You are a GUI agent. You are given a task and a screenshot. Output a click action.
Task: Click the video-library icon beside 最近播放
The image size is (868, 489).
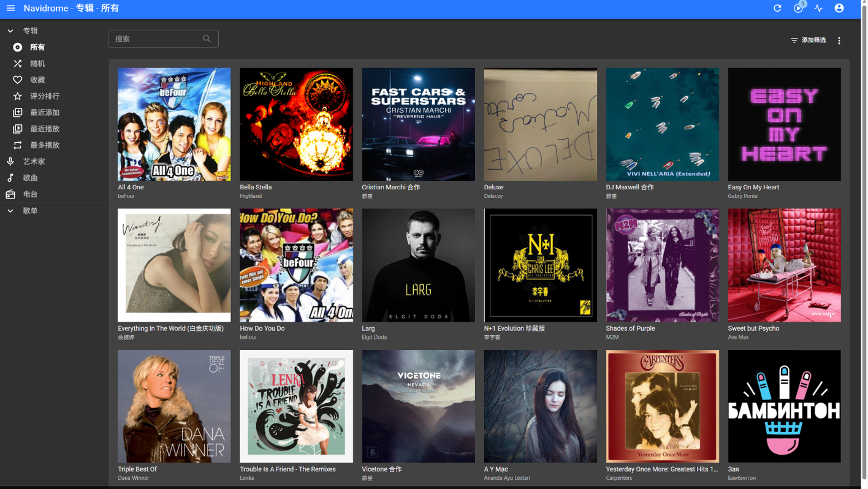[18, 129]
